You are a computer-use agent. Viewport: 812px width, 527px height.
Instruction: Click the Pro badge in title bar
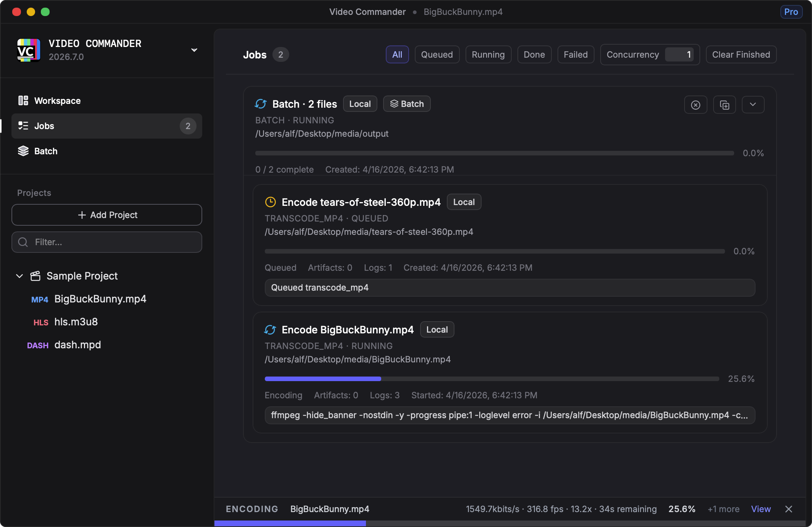pos(791,12)
